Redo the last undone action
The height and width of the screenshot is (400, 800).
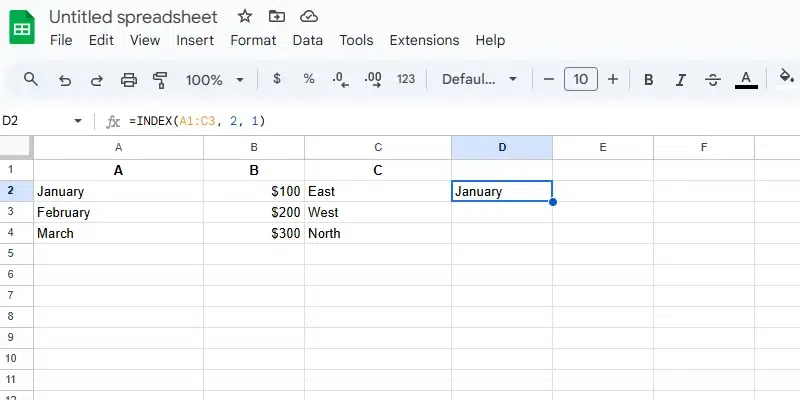(96, 80)
